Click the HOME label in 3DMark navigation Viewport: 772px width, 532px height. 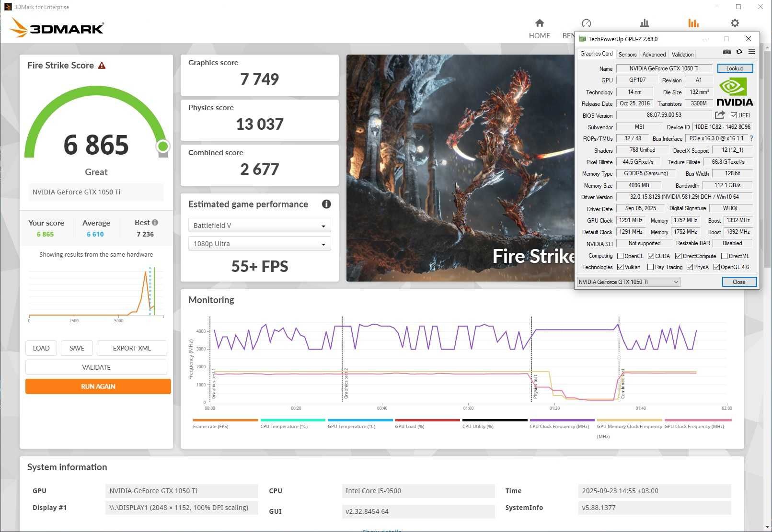pyautogui.click(x=540, y=35)
